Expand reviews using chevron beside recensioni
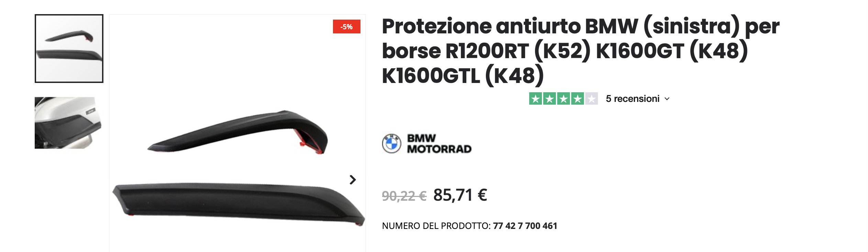This screenshot has height=252, width=868. coord(667,99)
